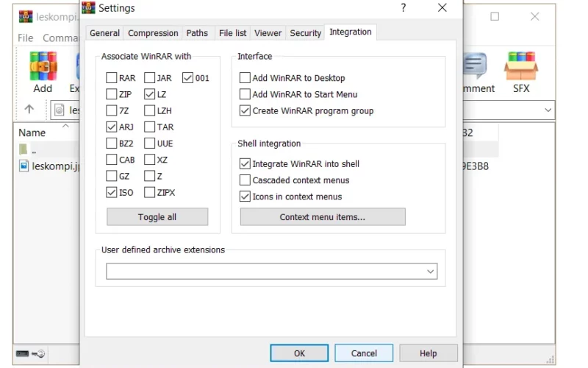Click the Help button
Image resolution: width=588 pixels, height=368 pixels.
click(x=429, y=353)
